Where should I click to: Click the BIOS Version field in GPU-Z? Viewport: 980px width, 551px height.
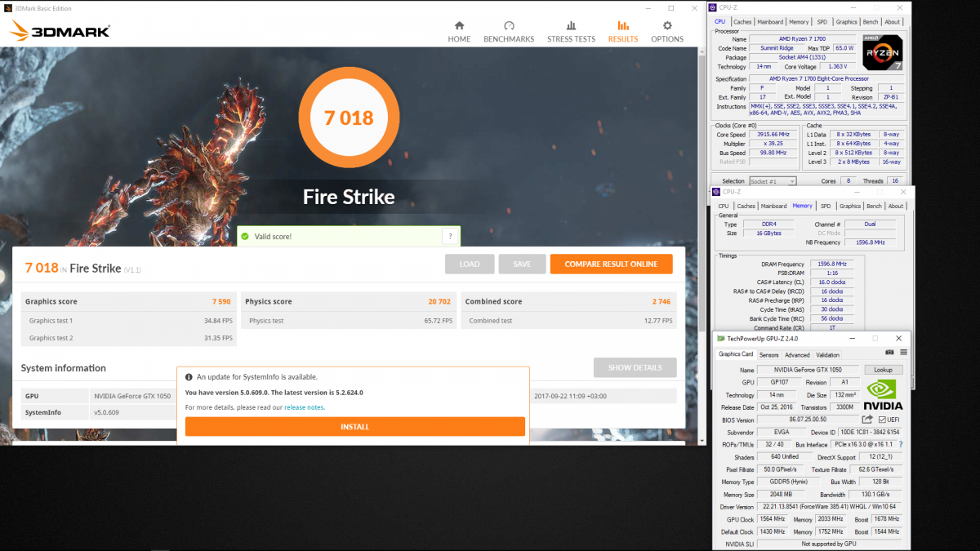tap(810, 420)
